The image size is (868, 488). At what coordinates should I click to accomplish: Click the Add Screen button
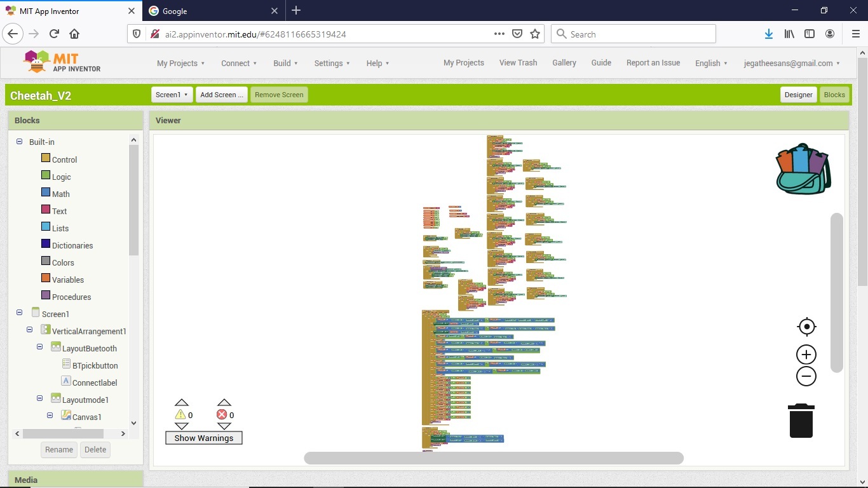point(222,95)
